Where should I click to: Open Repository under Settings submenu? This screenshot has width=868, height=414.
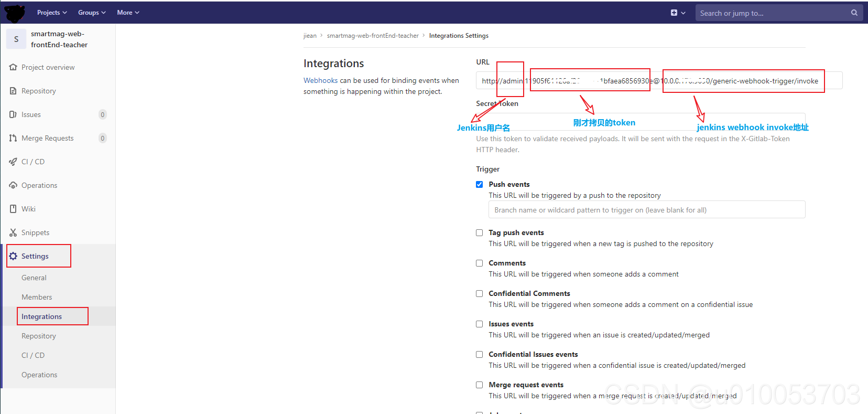tap(39, 336)
